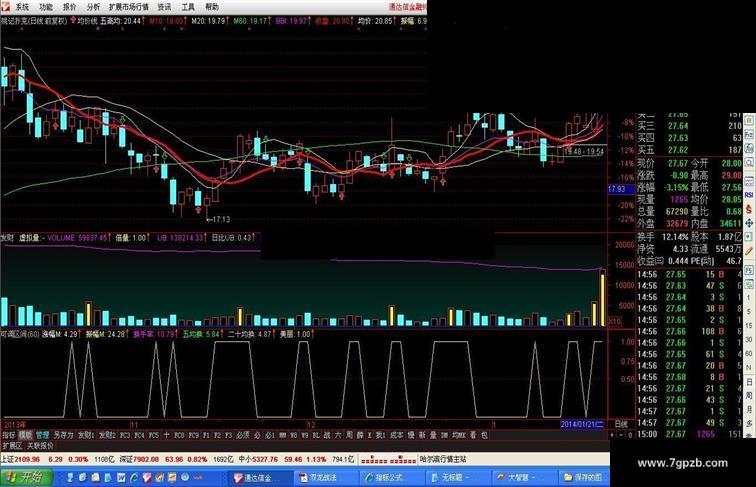The height and width of the screenshot is (487, 756).
Task: Click the blue four-arrow move icon
Action: (749, 223)
